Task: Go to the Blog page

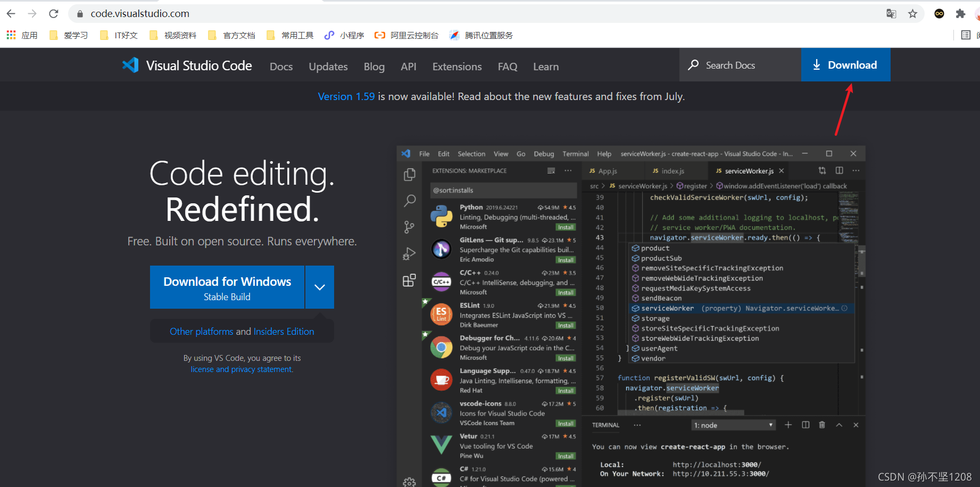Action: point(374,67)
